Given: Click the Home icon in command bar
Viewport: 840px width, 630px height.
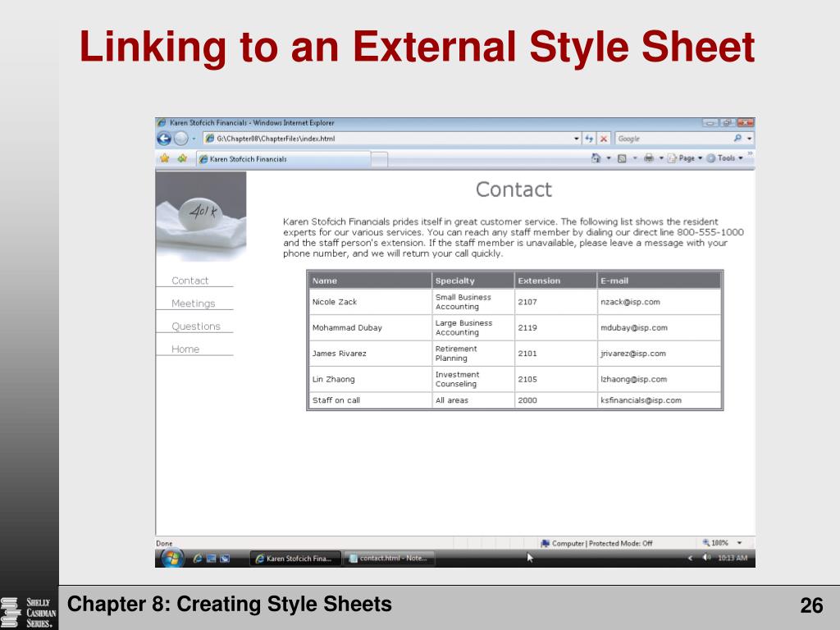Looking at the screenshot, I should pos(596,158).
